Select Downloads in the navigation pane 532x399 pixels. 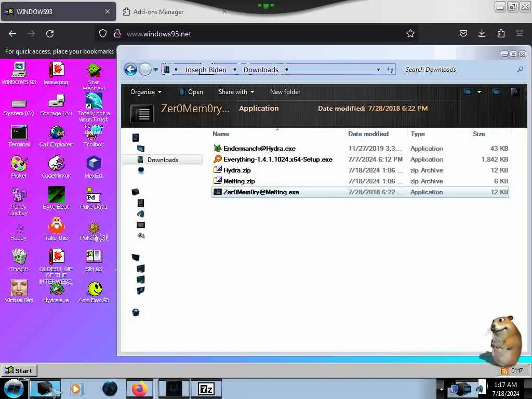163,159
